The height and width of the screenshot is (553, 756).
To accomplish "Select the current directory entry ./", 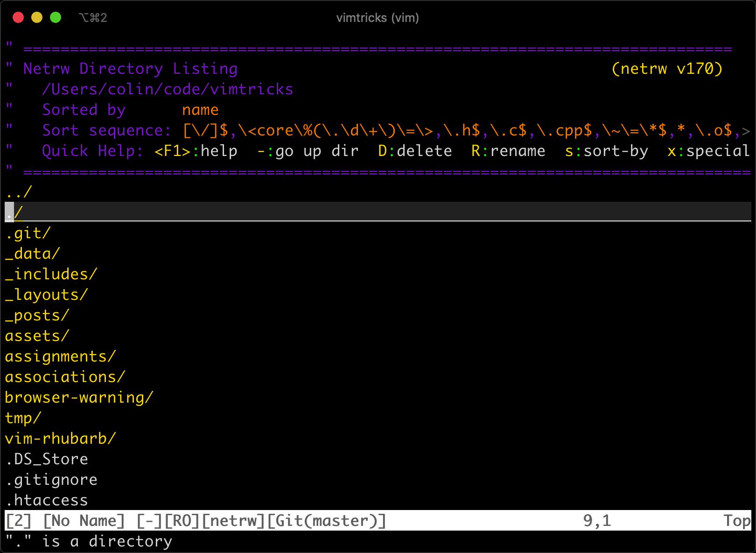I will 14,213.
